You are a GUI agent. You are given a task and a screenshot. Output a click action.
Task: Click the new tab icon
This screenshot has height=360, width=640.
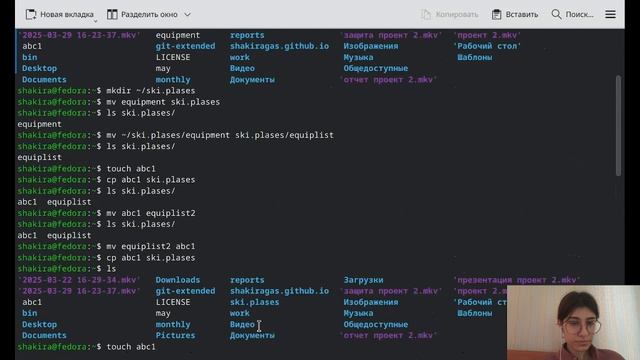(31, 14)
